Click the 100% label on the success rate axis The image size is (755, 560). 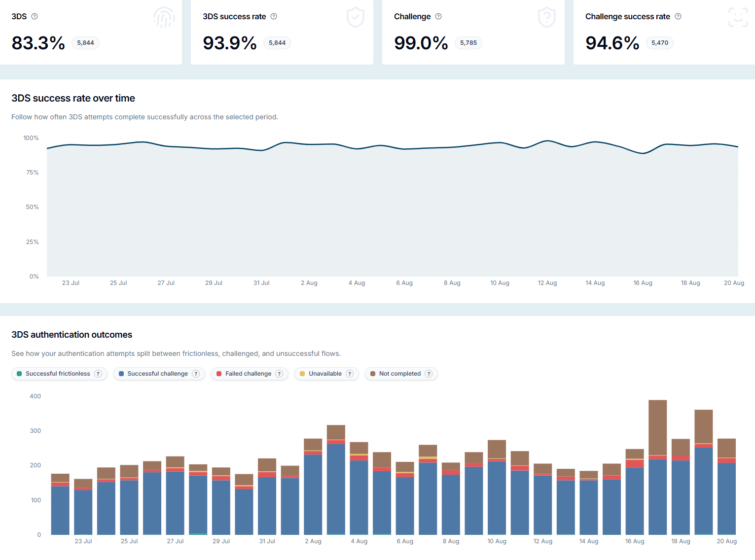[31, 138]
